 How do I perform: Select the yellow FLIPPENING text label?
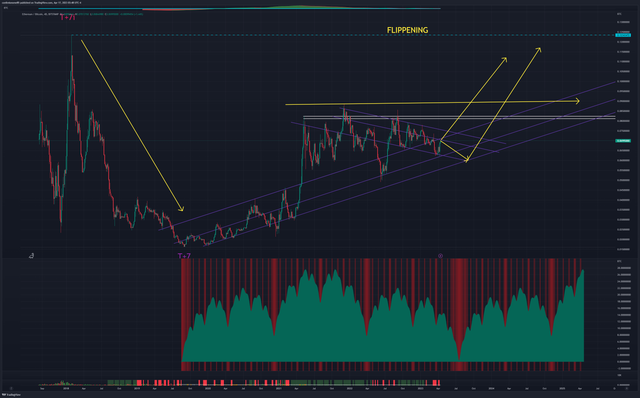[407, 30]
